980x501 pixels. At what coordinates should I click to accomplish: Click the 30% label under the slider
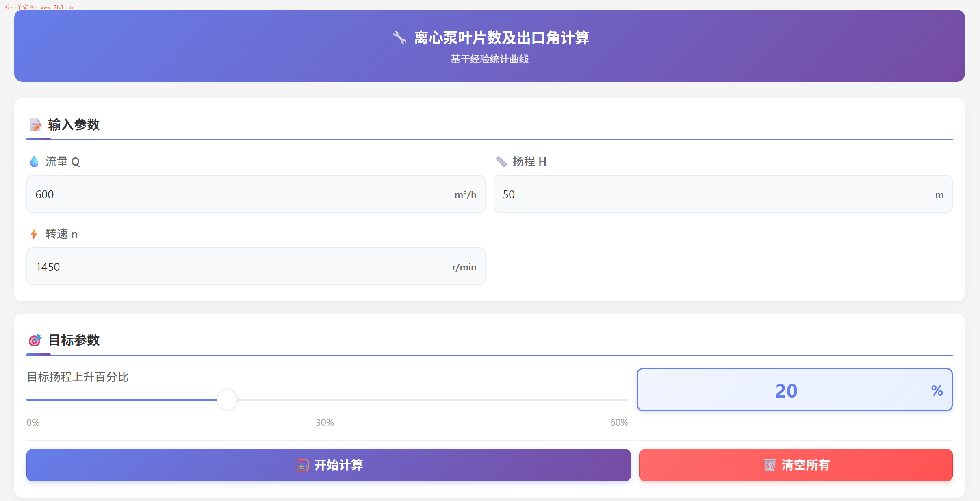click(324, 422)
